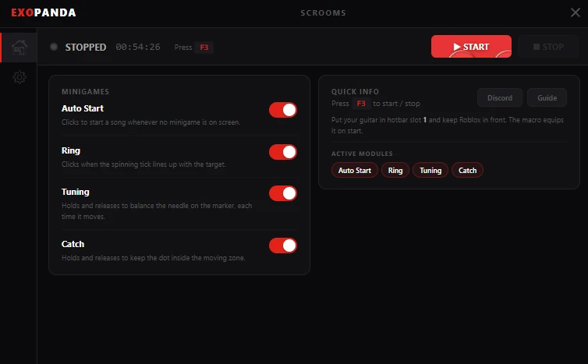Click the F3 key badge in Quick Info

click(x=361, y=104)
